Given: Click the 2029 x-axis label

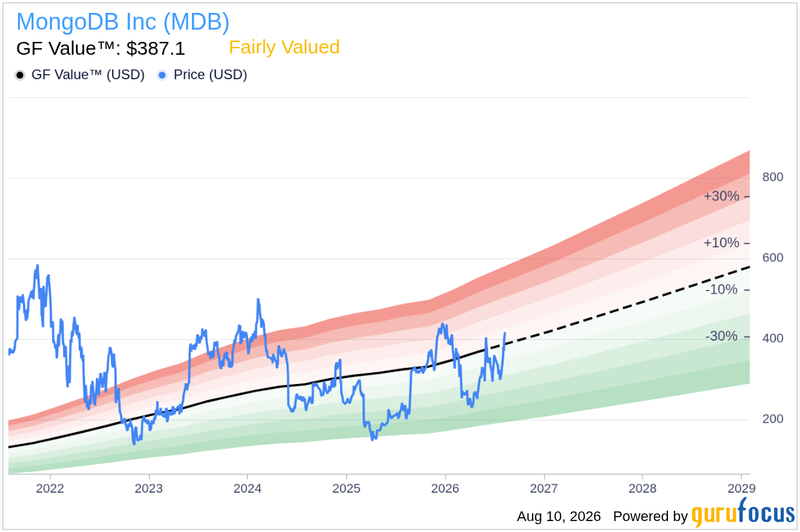Looking at the screenshot, I should pos(741,488).
